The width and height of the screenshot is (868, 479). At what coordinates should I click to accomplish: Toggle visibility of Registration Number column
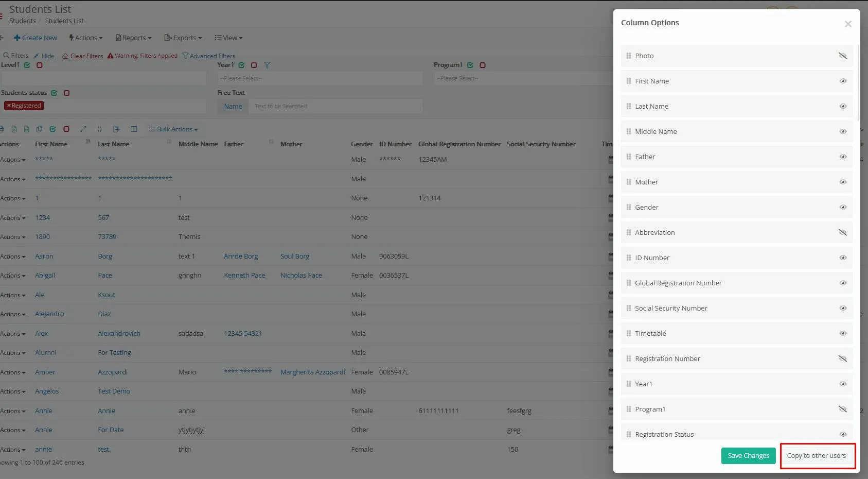click(842, 358)
